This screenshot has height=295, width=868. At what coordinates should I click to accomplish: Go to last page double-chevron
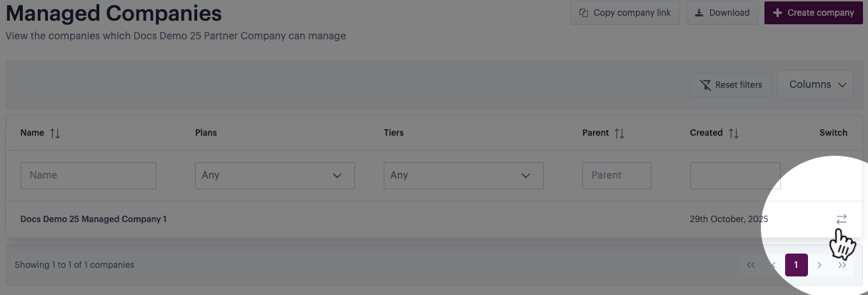click(x=842, y=265)
